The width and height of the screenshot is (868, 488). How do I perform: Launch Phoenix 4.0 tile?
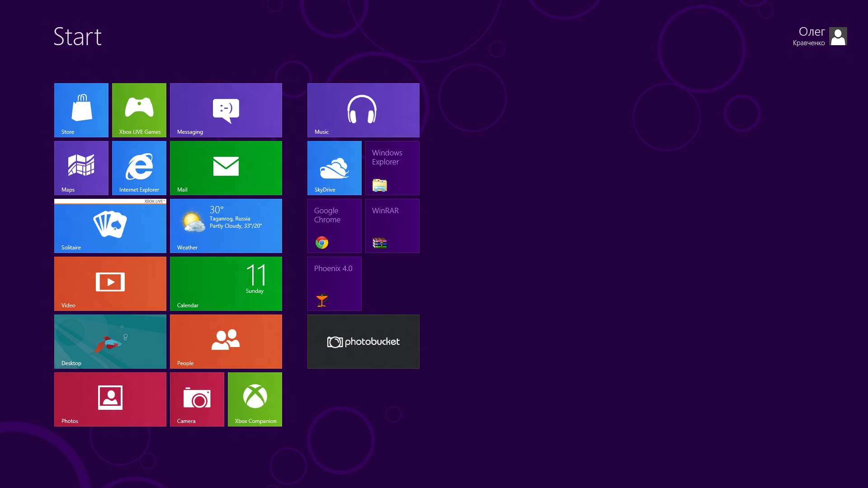point(335,284)
